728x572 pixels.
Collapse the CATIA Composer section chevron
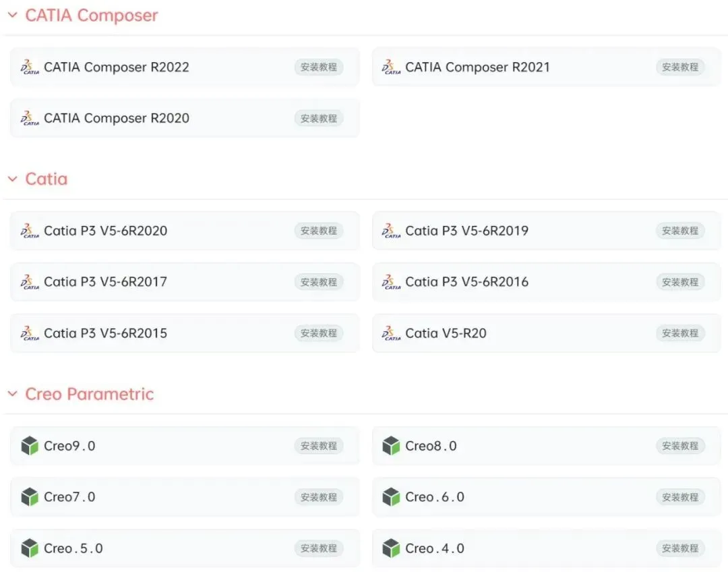(x=13, y=16)
